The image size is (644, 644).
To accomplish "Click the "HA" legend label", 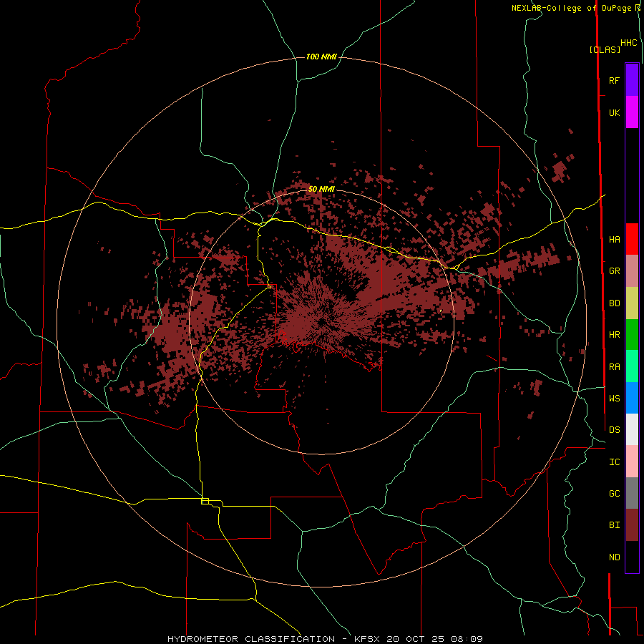I will (614, 240).
